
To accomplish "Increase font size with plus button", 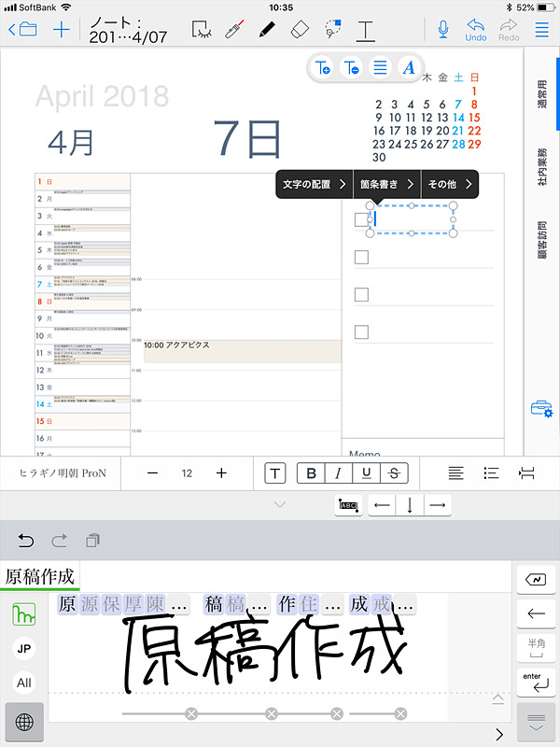I will (221, 473).
